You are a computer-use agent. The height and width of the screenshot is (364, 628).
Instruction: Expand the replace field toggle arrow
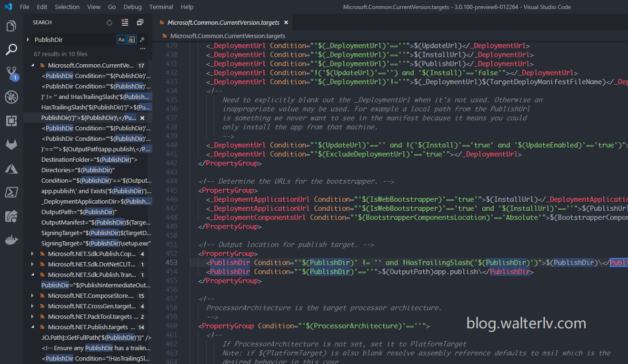28,39
